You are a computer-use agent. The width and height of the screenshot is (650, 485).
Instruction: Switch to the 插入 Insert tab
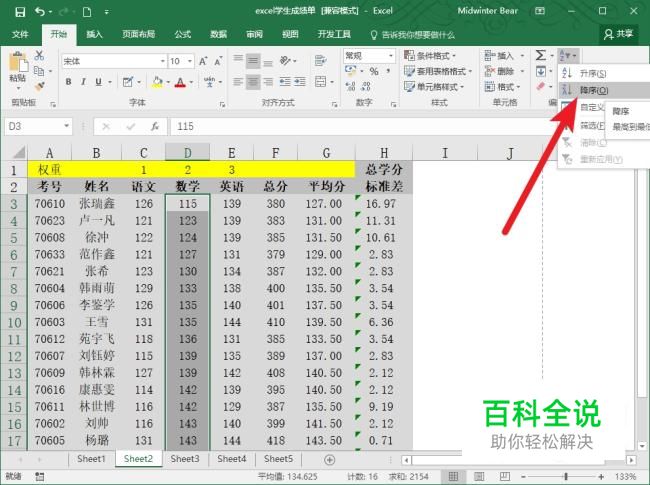(x=94, y=34)
